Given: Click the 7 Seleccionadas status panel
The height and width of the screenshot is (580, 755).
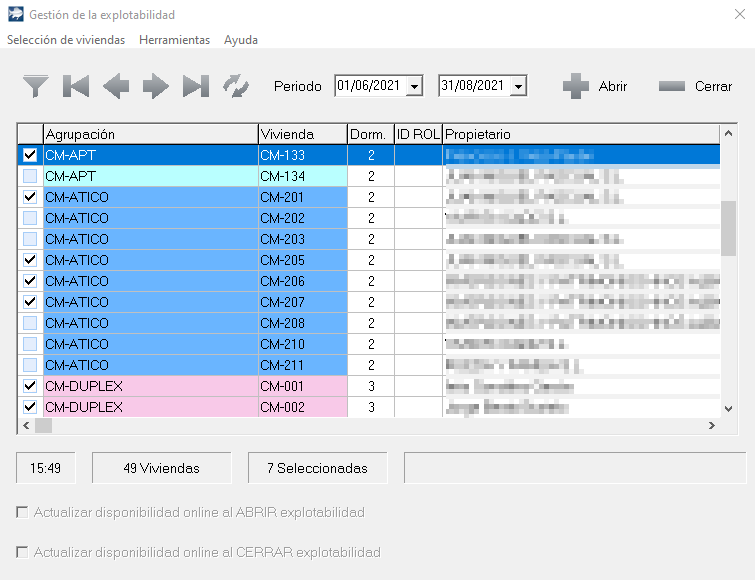Looking at the screenshot, I should click(x=318, y=468).
